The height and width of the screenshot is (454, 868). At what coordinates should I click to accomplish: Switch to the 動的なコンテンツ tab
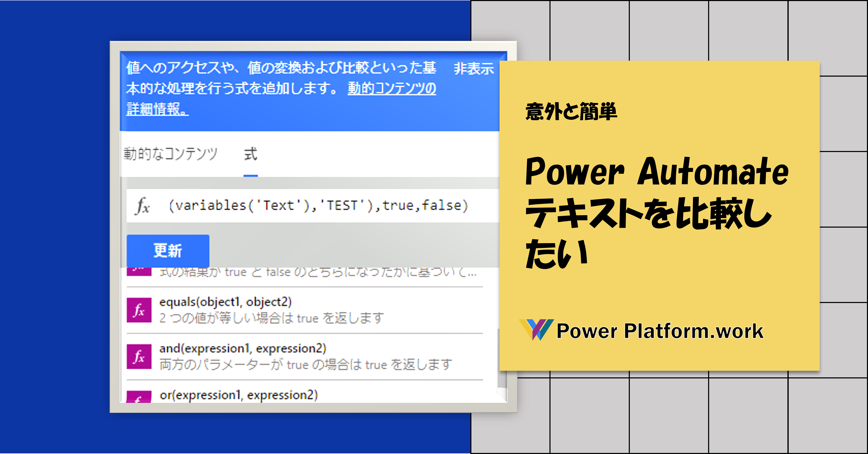(170, 154)
